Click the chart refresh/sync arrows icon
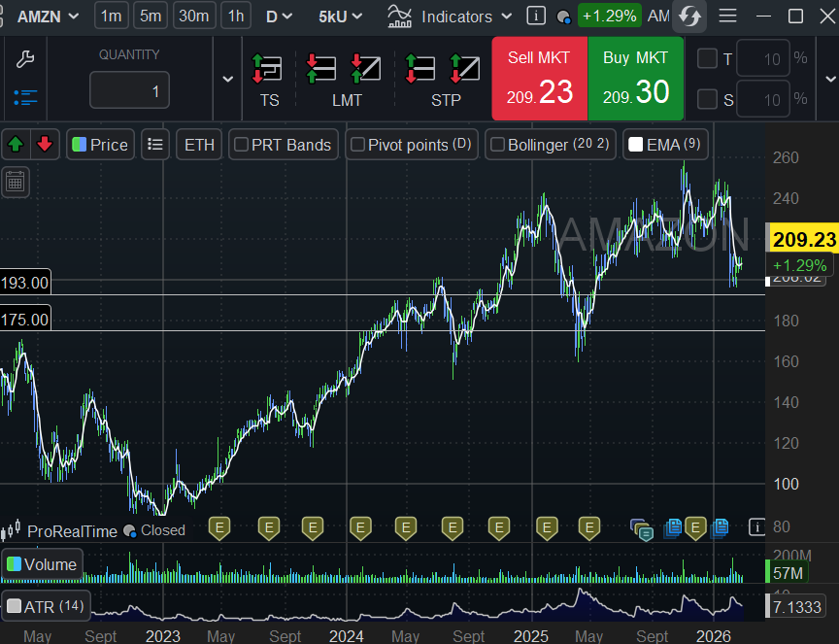The image size is (839, 644). (690, 17)
